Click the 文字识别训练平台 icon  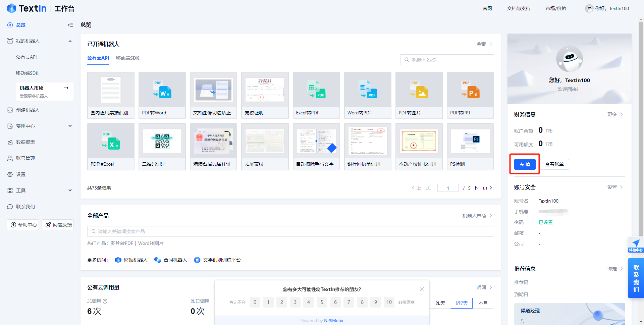(197, 260)
